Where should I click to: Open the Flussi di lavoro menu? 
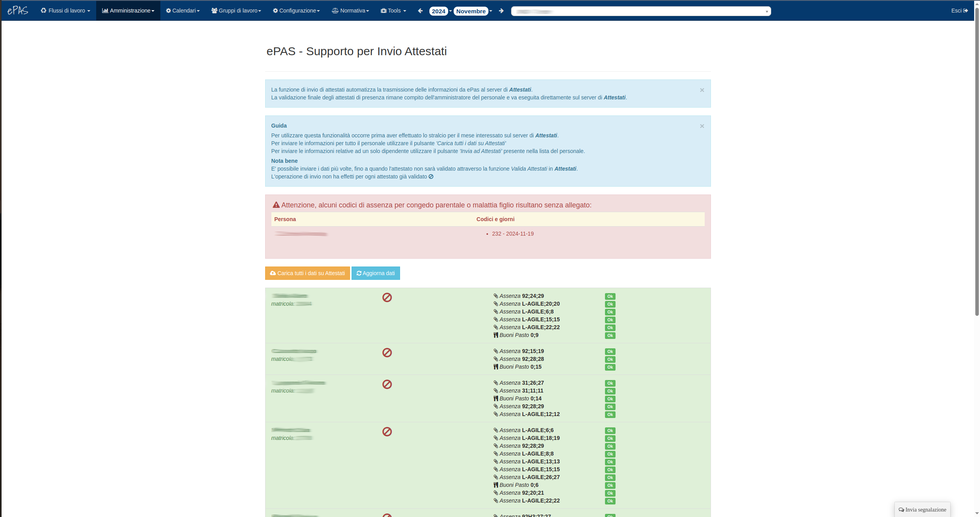coord(66,11)
